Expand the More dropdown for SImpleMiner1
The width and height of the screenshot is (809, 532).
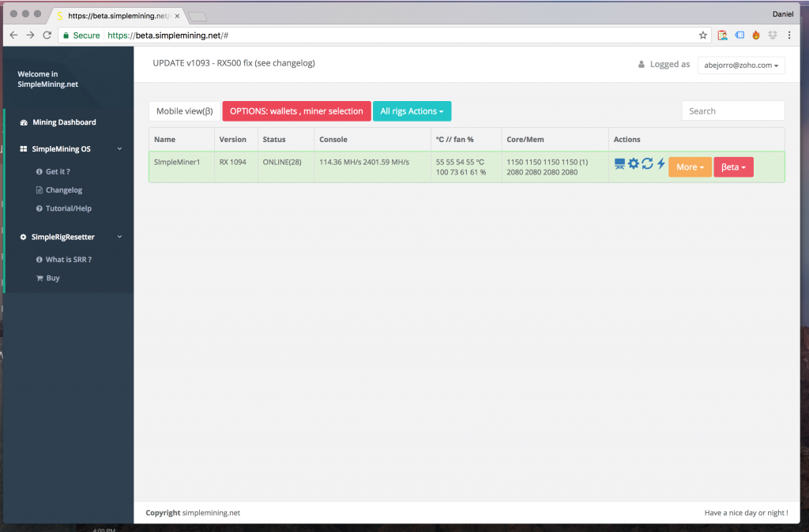(x=690, y=167)
